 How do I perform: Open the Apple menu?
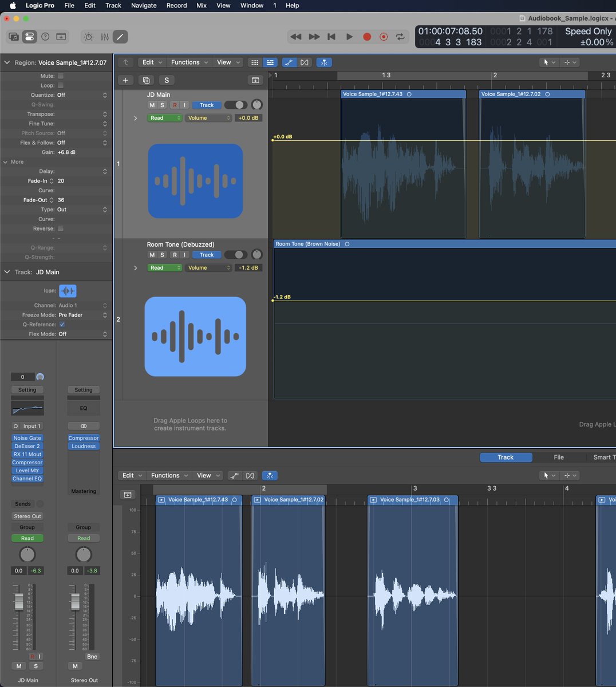coord(13,5)
